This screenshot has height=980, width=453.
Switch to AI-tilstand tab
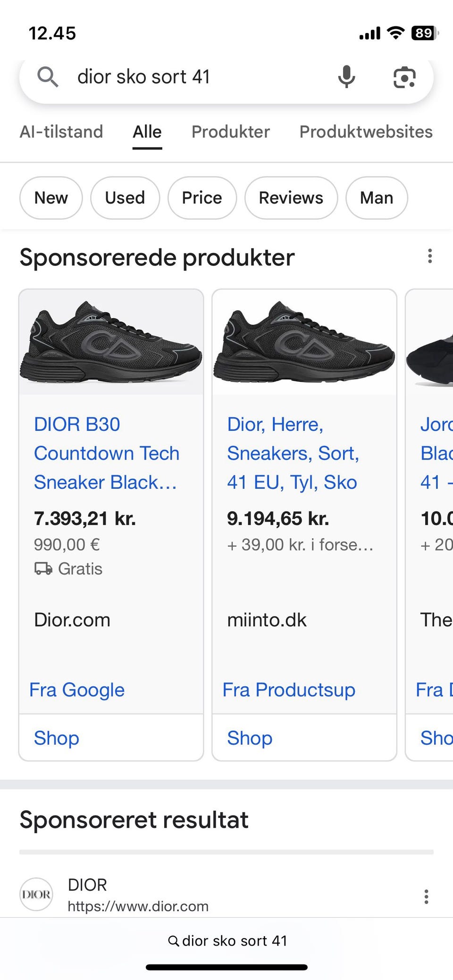[61, 132]
